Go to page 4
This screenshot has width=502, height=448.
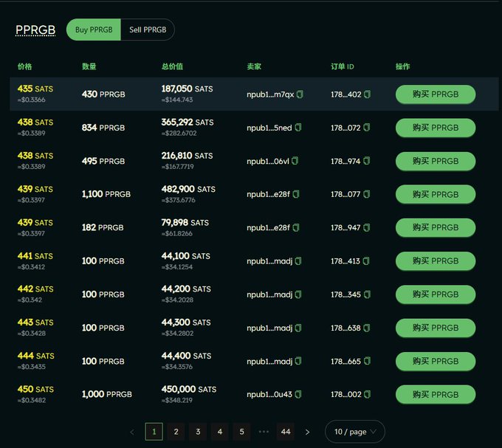(220, 432)
